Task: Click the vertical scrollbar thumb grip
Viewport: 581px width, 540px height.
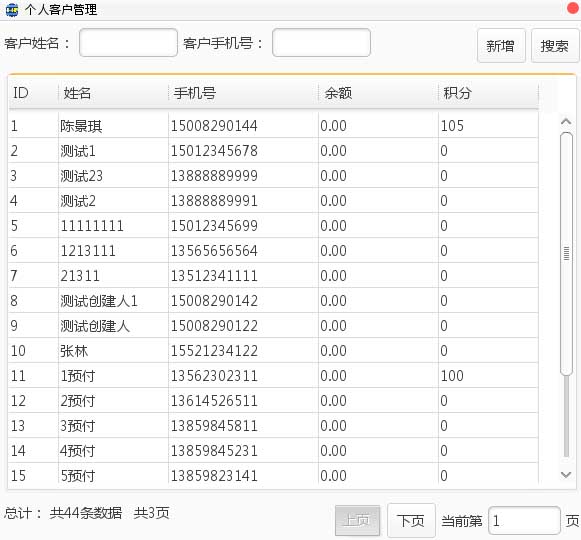Action: click(x=566, y=254)
